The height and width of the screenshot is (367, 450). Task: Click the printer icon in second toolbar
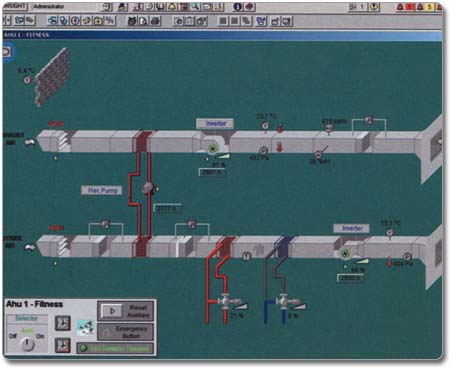pyautogui.click(x=155, y=21)
